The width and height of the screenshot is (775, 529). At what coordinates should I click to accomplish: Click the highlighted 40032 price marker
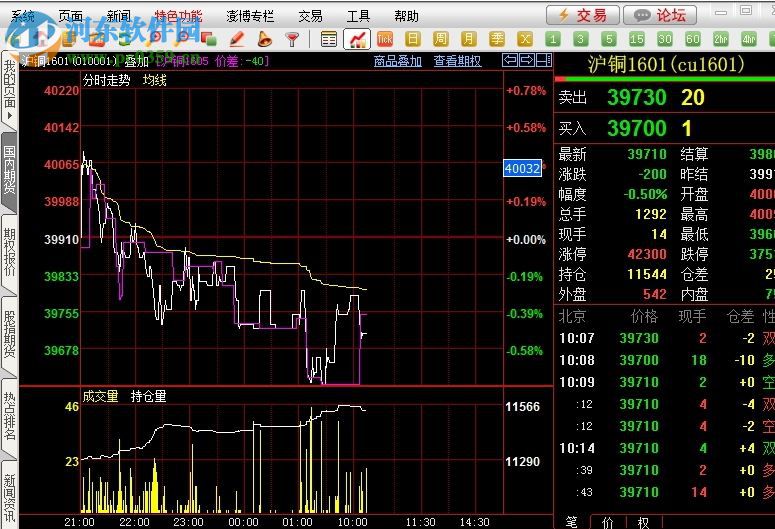[x=522, y=168]
